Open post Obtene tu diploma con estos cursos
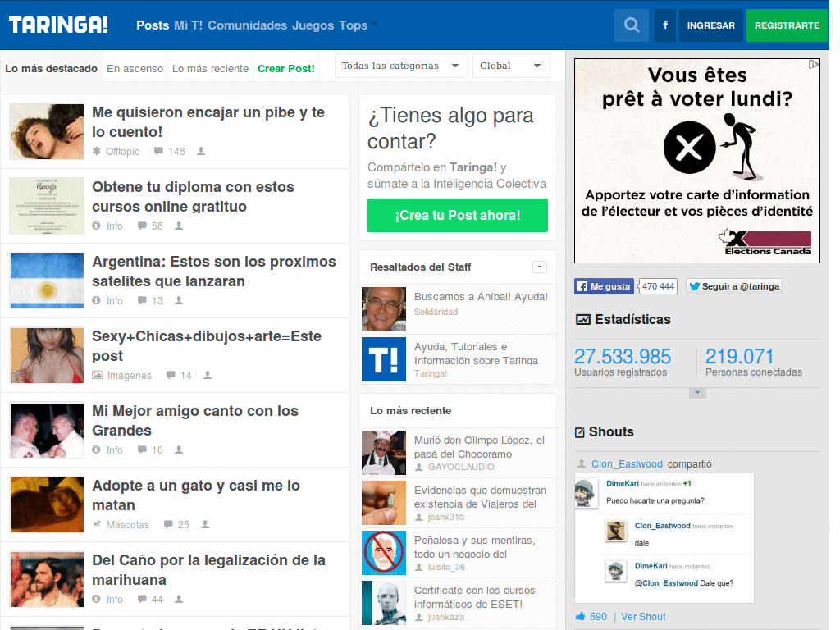This screenshot has width=840, height=630. point(194,197)
